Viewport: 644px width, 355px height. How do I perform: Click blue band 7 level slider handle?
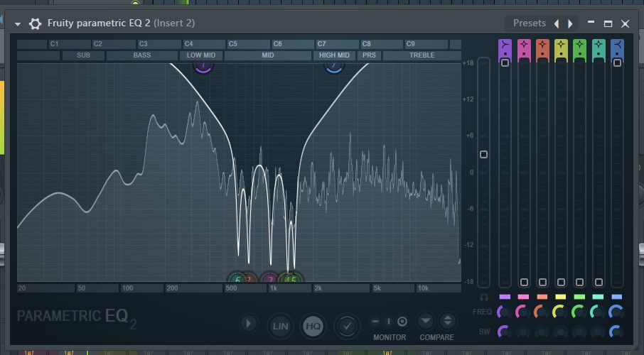(x=617, y=62)
